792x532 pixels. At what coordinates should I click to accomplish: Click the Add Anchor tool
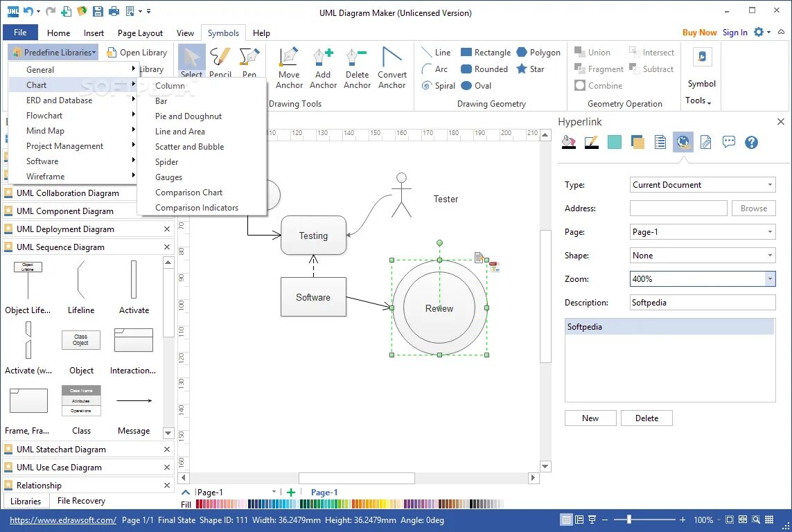point(323,66)
